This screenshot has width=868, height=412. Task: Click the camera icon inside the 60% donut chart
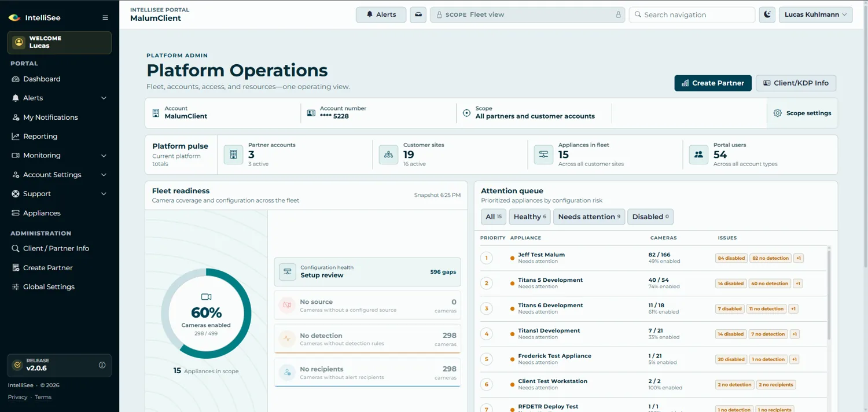tap(206, 297)
